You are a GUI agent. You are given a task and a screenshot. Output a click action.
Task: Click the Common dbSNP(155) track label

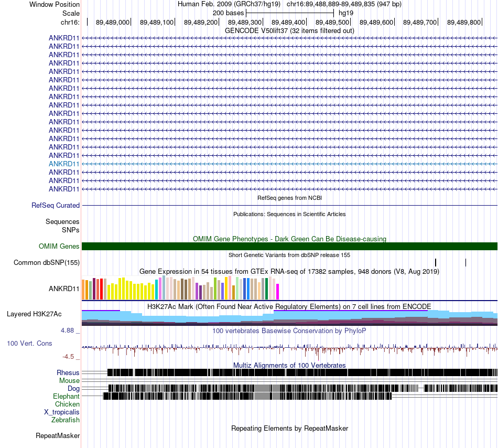pyautogui.click(x=46, y=263)
